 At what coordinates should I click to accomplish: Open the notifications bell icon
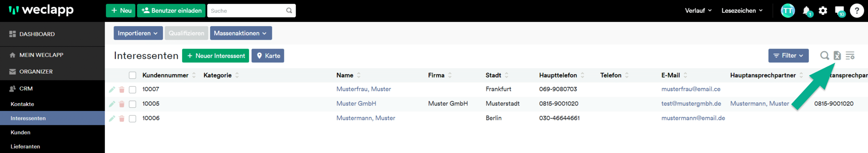click(806, 11)
